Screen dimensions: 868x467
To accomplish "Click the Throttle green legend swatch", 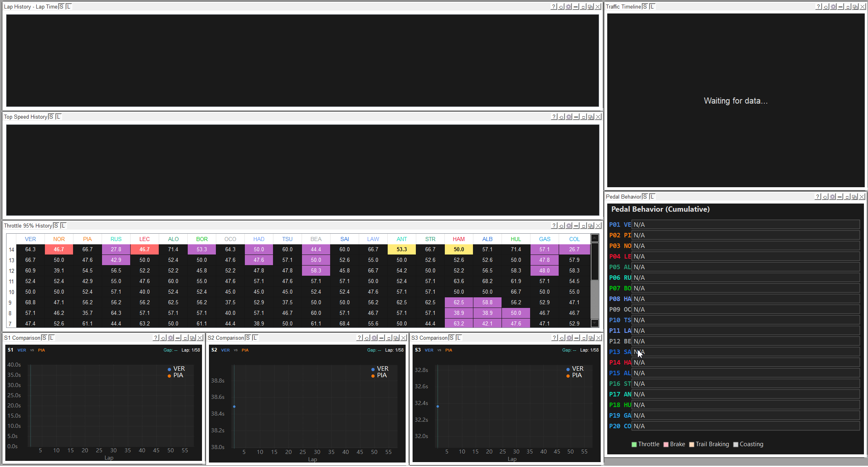I will tap(634, 445).
